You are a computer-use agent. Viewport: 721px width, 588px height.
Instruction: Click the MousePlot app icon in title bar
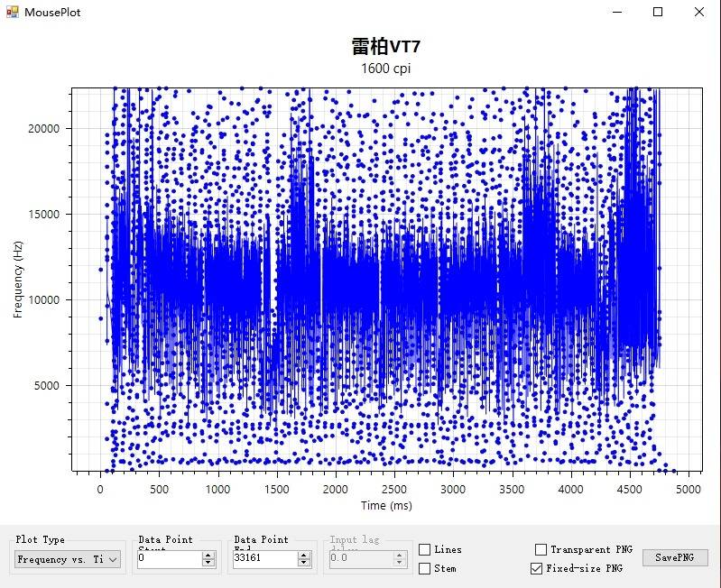coord(12,12)
